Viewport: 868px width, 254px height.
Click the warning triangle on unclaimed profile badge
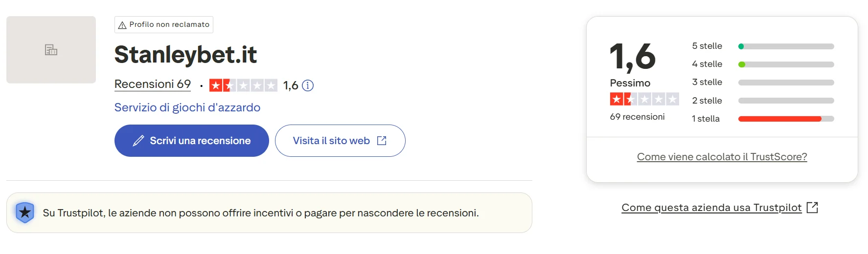click(x=122, y=25)
